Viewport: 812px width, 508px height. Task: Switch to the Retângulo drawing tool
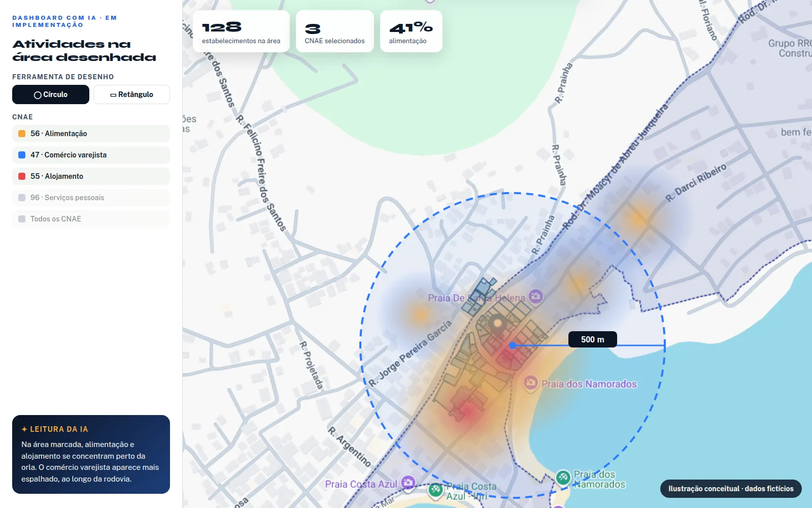pyautogui.click(x=131, y=94)
